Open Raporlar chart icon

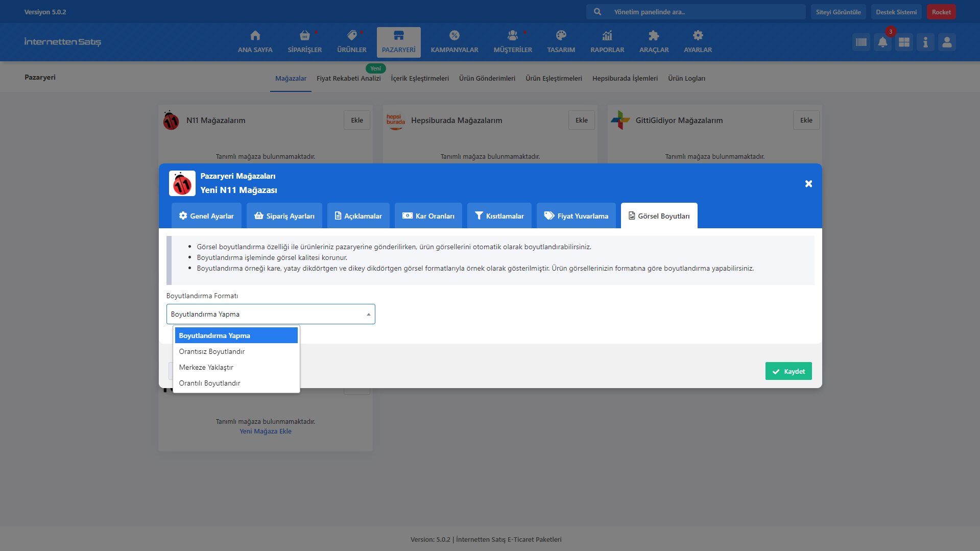point(607,36)
